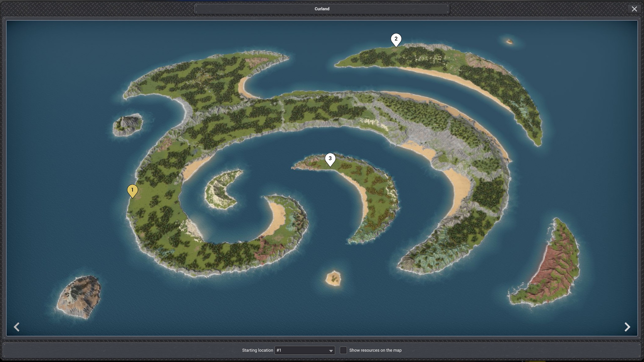Enable Show resources on the map checkbox
The height and width of the screenshot is (362, 644).
[x=343, y=350]
